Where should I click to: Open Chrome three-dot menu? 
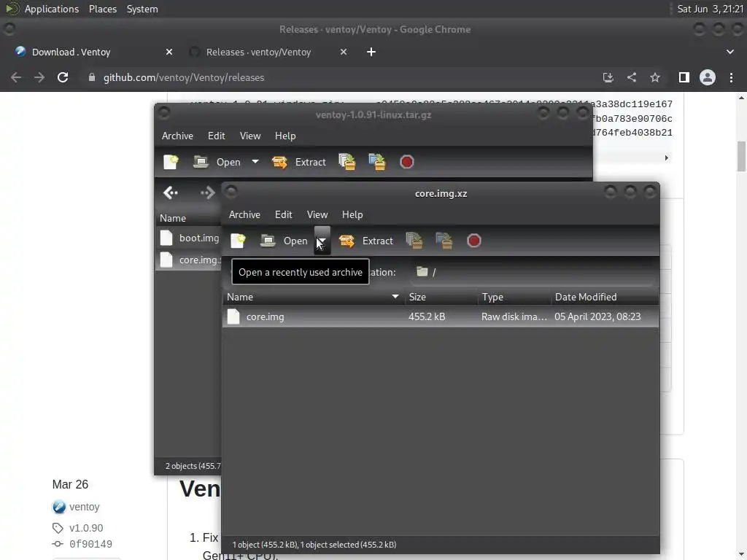click(x=731, y=77)
